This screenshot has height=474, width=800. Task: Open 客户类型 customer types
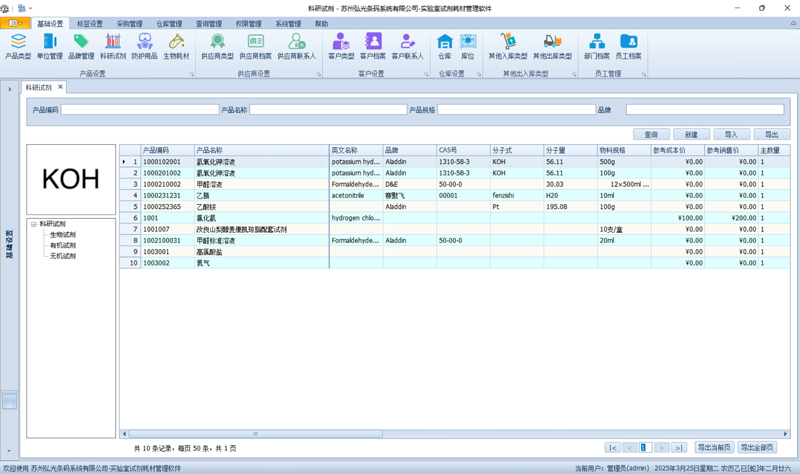[341, 46]
